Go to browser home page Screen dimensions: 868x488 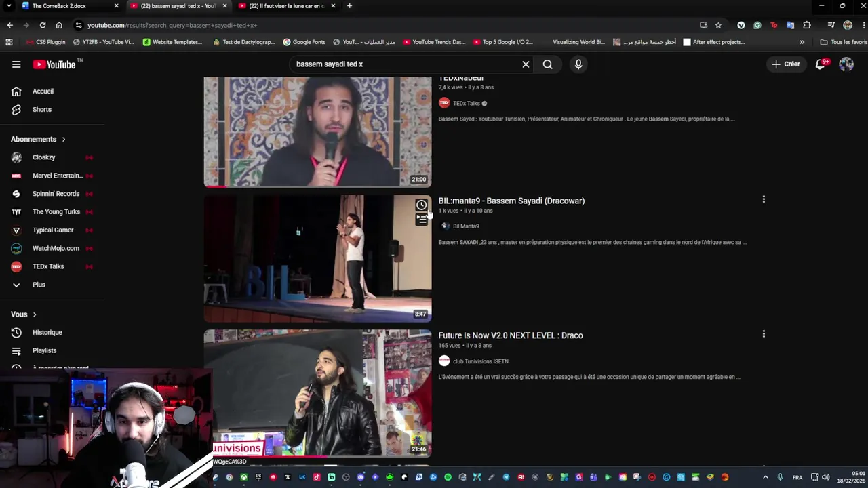59,26
